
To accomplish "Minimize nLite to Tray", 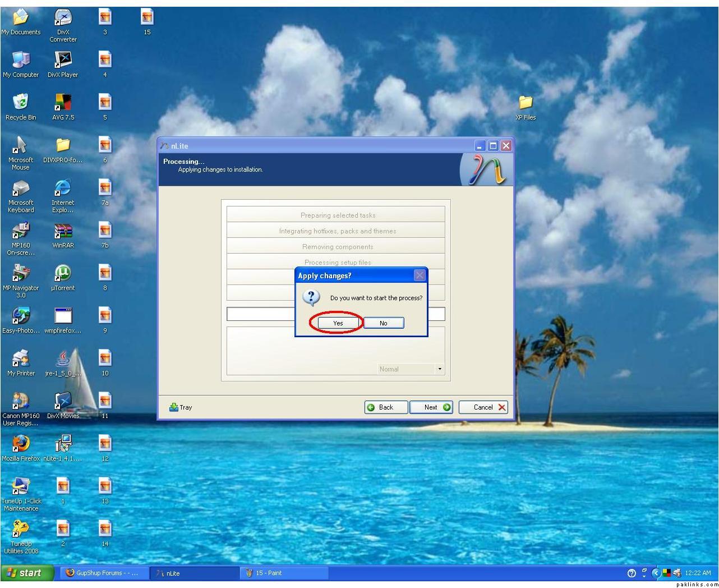I will point(181,407).
